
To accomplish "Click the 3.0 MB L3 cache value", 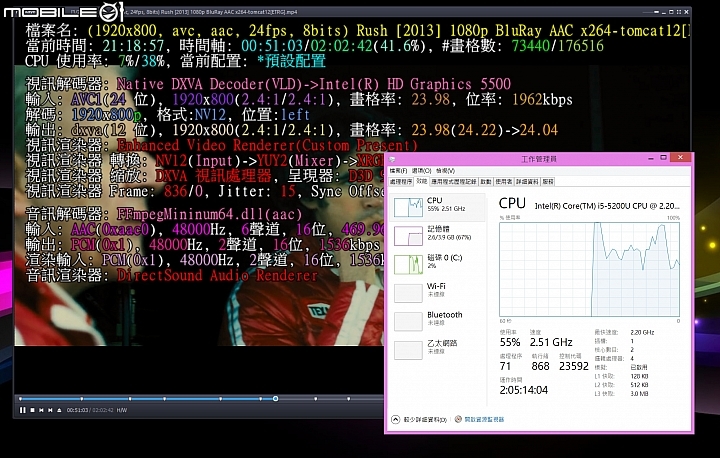I will coord(639,394).
